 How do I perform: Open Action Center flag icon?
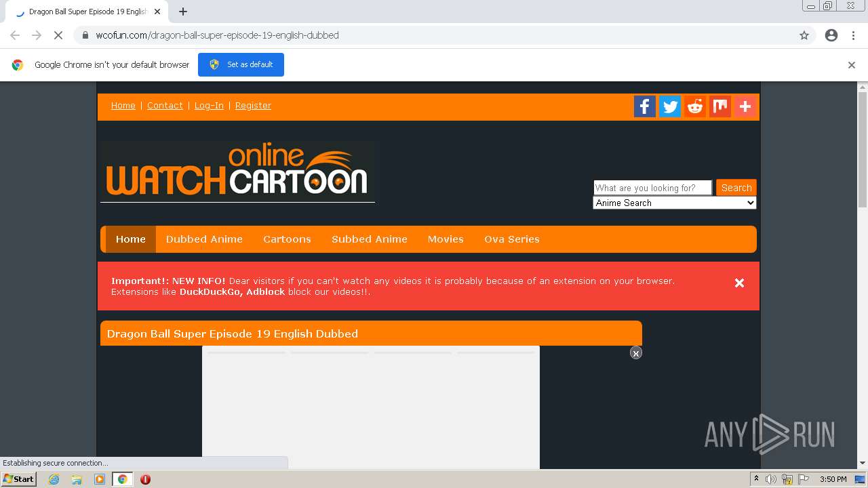point(804,479)
